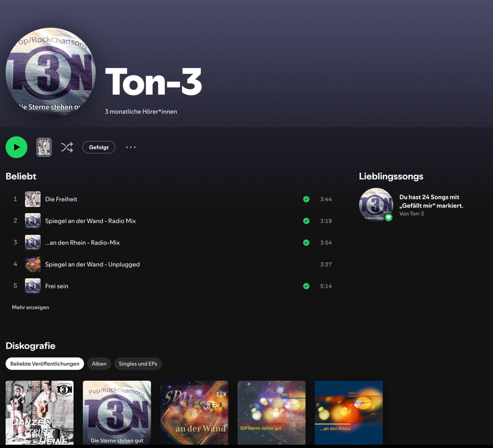Open Danzer trifft Heine album cover
The width and height of the screenshot is (493, 448).
(x=40, y=412)
